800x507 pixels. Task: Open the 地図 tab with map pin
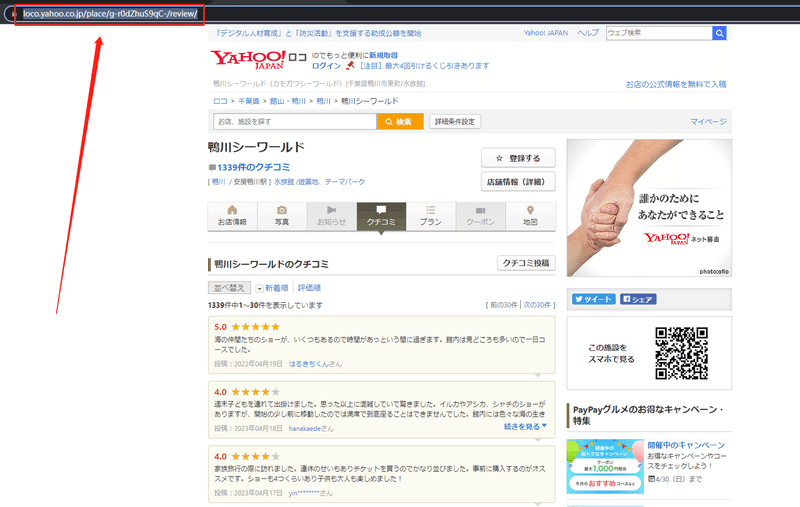530,216
